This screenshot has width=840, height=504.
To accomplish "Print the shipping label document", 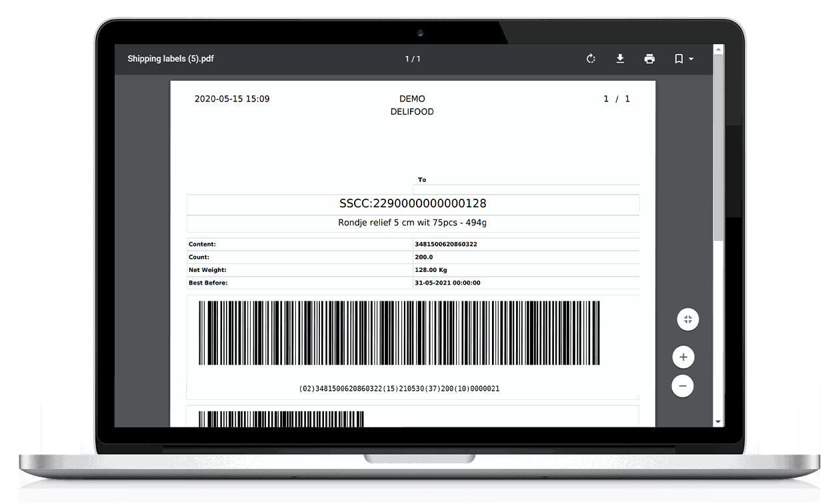I will 649,59.
